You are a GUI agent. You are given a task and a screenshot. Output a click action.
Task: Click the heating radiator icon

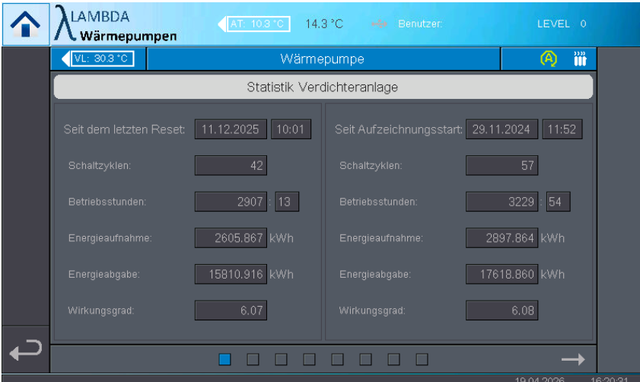(580, 59)
